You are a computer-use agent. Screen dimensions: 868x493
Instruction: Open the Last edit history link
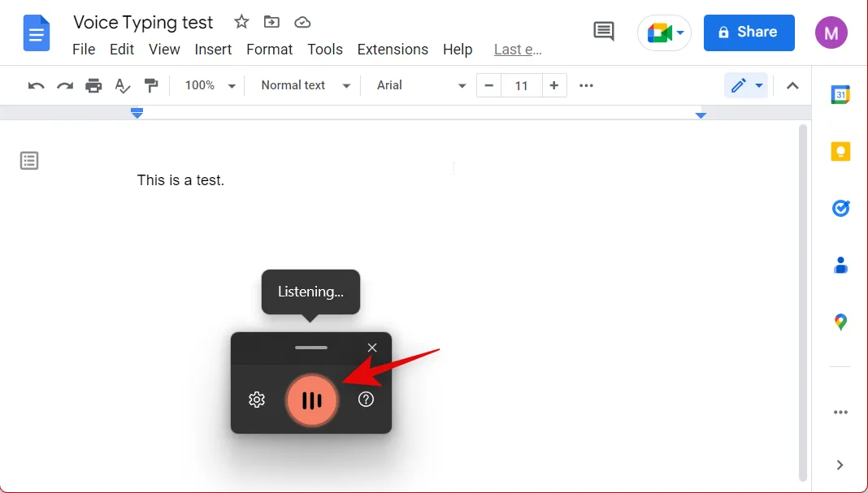coord(518,50)
